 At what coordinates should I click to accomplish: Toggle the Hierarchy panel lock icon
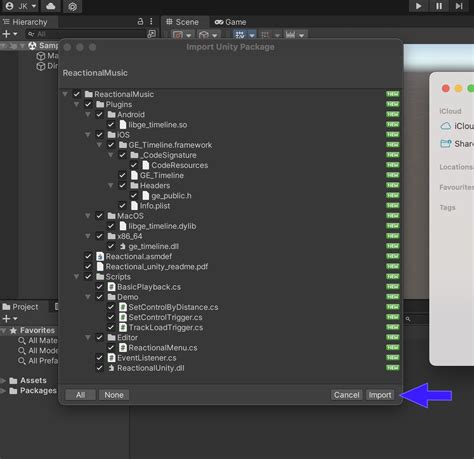pos(140,22)
